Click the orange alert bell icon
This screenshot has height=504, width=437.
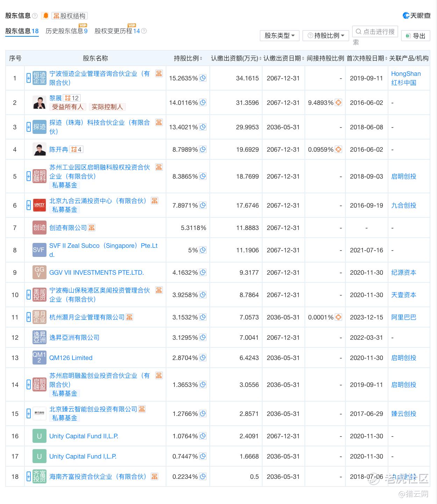click(x=45, y=16)
